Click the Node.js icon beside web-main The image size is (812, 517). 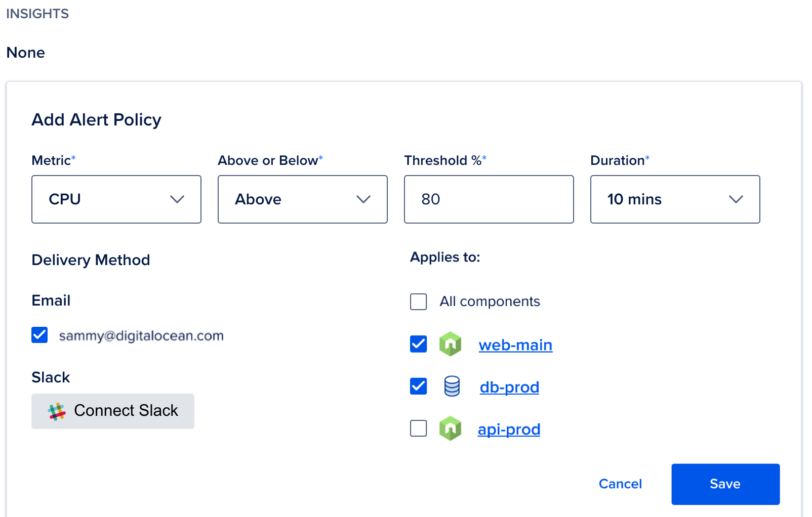[450, 344]
